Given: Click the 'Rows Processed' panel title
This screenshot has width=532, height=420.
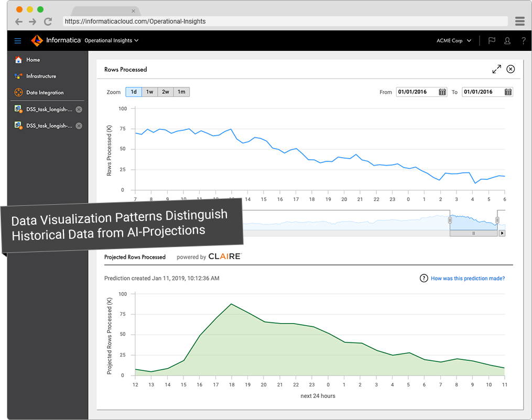Looking at the screenshot, I should [x=126, y=70].
